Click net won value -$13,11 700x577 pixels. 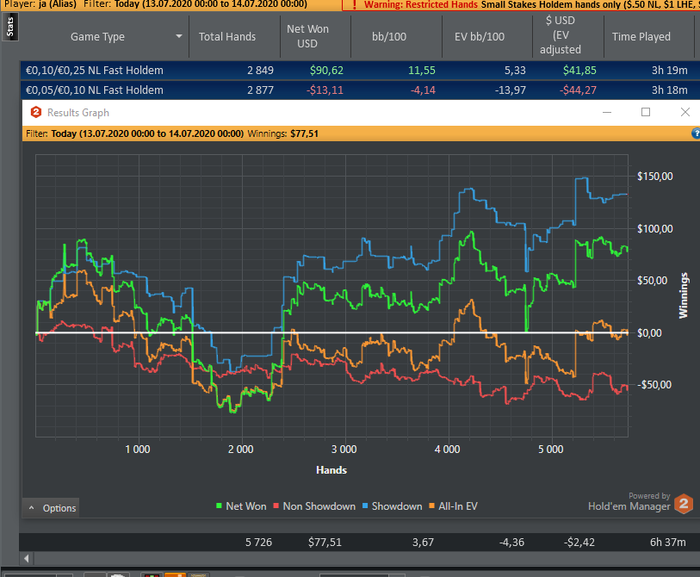(325, 90)
